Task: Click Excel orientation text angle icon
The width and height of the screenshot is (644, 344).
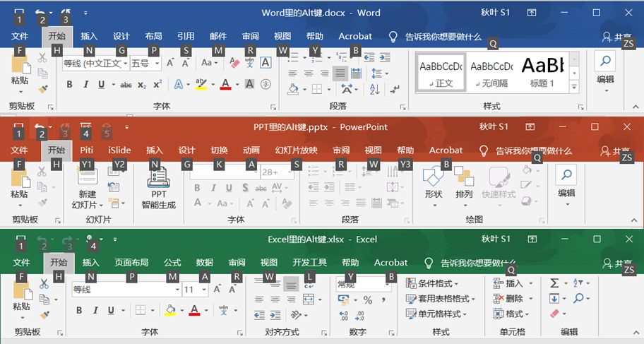Action: click(296, 315)
